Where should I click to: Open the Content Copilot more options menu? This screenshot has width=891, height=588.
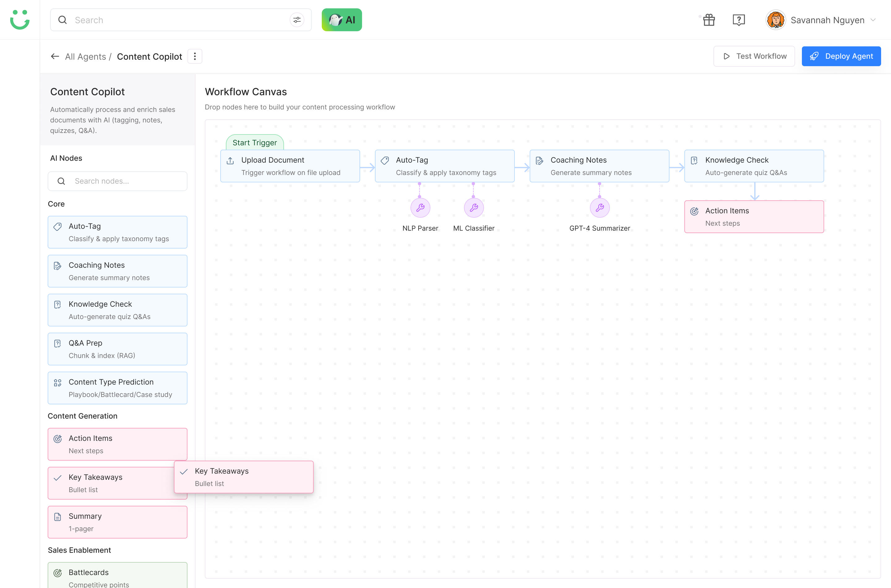pyautogui.click(x=195, y=56)
